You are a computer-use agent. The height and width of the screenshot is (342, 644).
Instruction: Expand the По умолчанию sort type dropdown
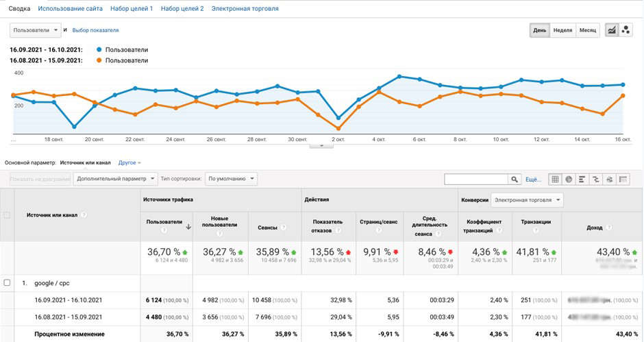(231, 179)
